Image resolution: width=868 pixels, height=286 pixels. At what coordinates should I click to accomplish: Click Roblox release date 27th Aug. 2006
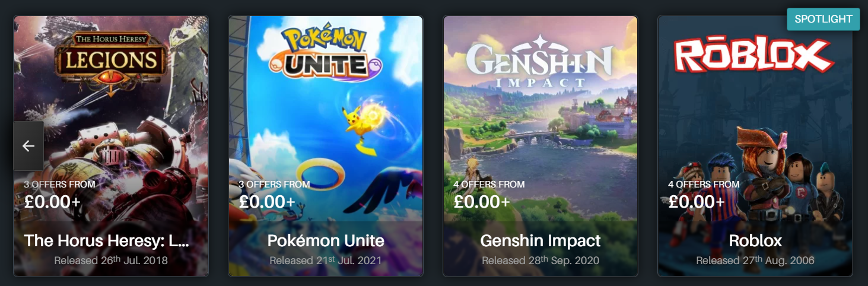pyautogui.click(x=755, y=260)
